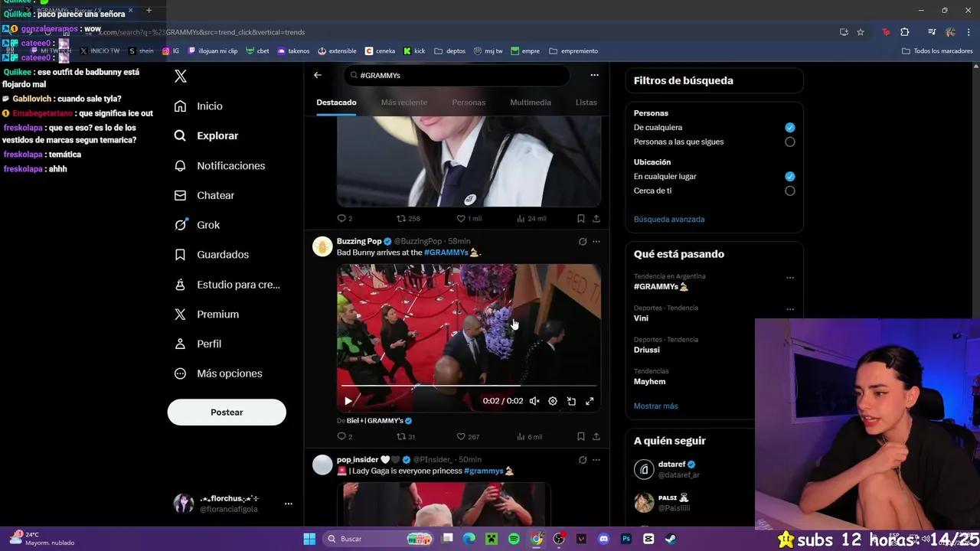Like the Buzzing Pop post
This screenshot has height=551, width=980.
tap(468, 437)
